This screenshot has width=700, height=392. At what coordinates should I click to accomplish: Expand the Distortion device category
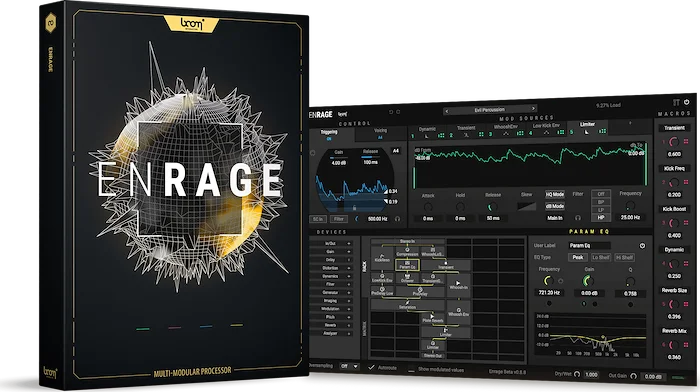pyautogui.click(x=331, y=268)
